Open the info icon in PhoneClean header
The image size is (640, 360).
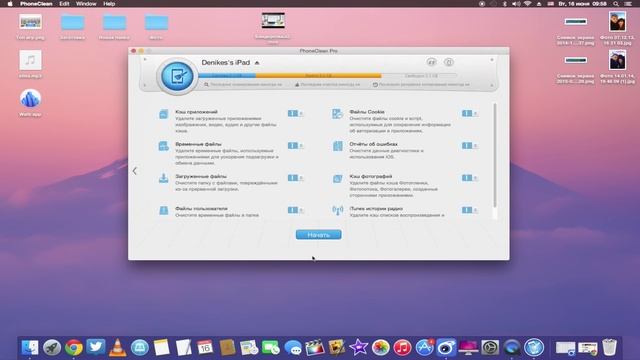click(449, 62)
